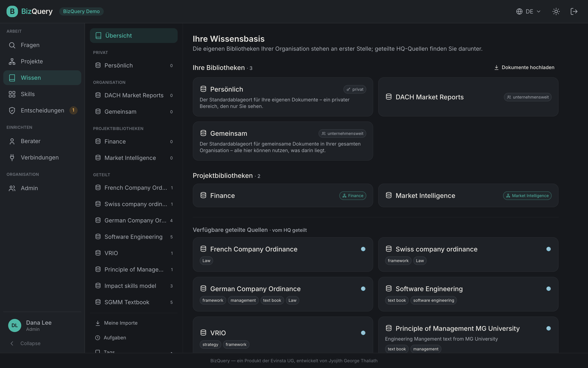The image size is (588, 368).
Task: Click the Finance project tag badge
Action: (x=353, y=196)
